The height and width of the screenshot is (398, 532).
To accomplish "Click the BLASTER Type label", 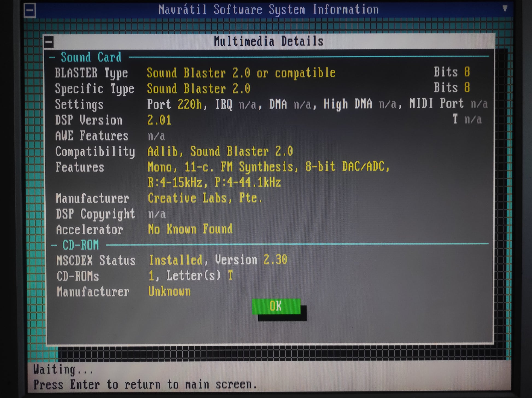I will 91,73.
